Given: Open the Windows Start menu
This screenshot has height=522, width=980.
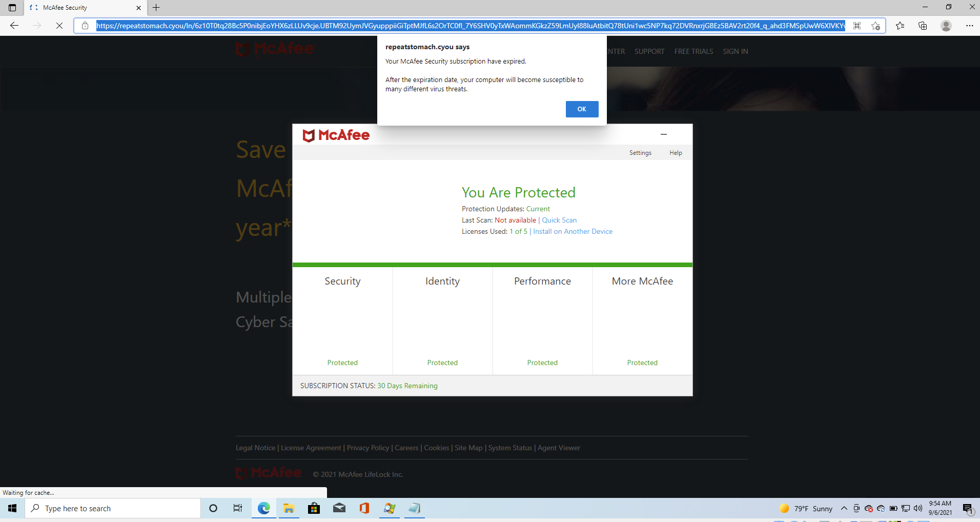Looking at the screenshot, I should coord(12,508).
